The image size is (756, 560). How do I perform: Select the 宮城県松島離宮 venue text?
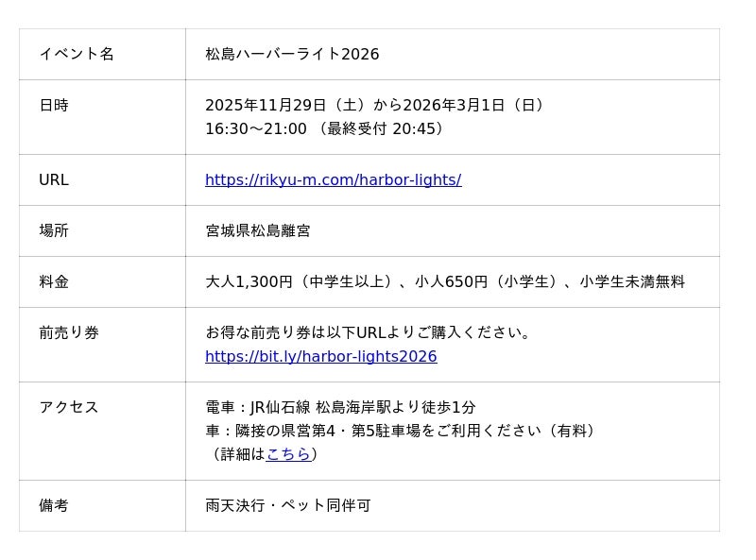[x=258, y=230]
